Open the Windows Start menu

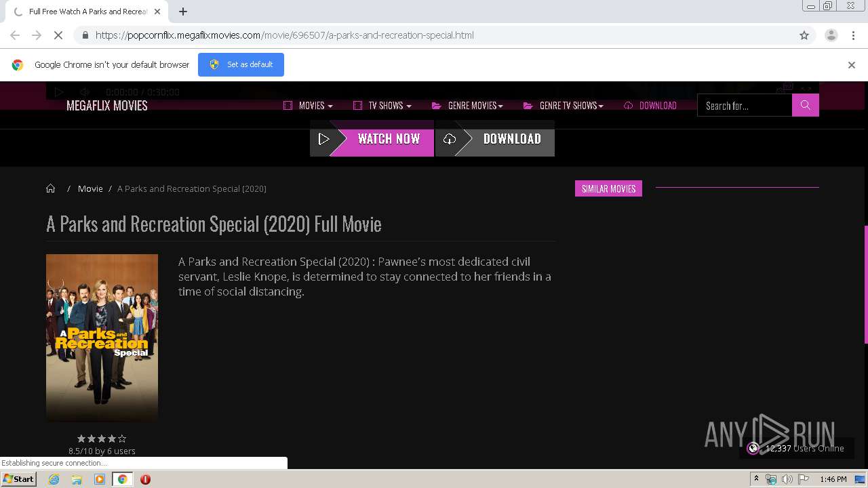[18, 479]
